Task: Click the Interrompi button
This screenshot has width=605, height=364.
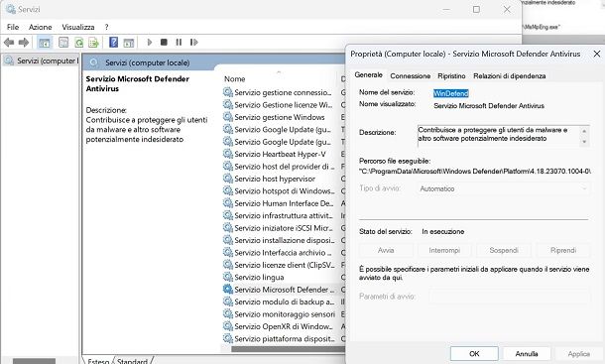Action: [x=444, y=250]
